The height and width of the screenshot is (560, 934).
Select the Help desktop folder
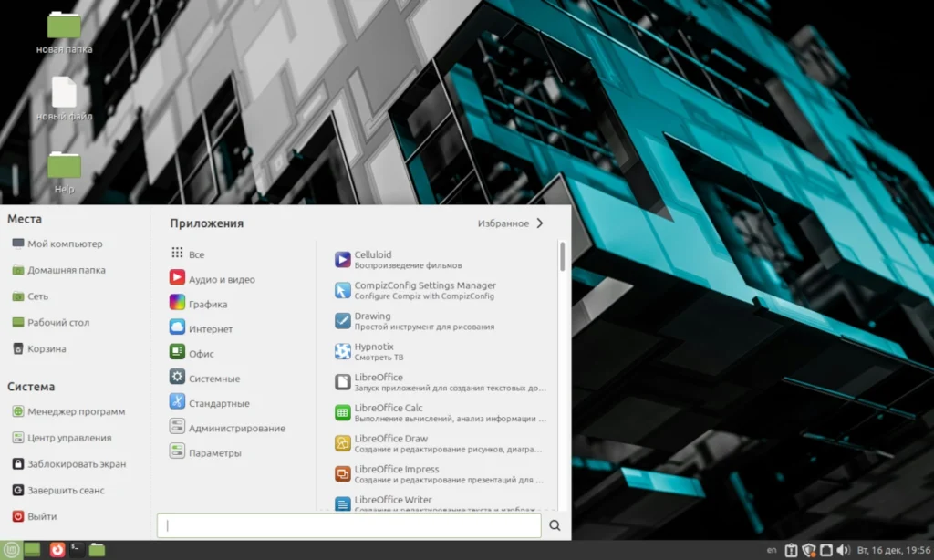coord(65,172)
